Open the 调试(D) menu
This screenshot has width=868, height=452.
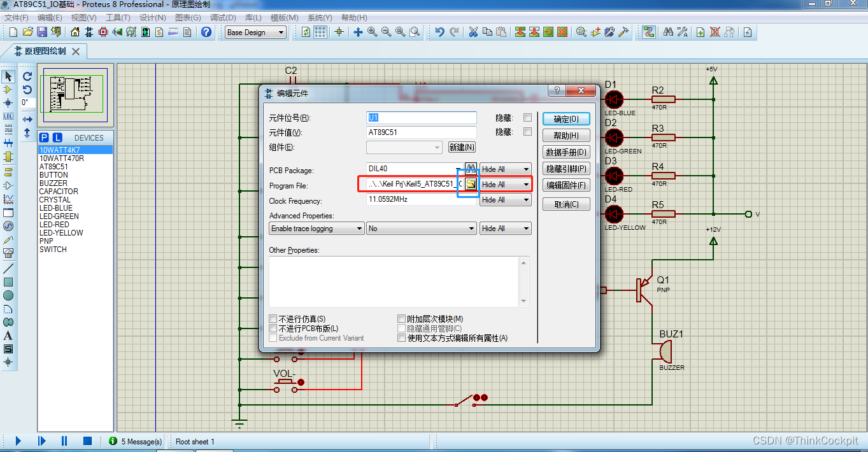[222, 18]
